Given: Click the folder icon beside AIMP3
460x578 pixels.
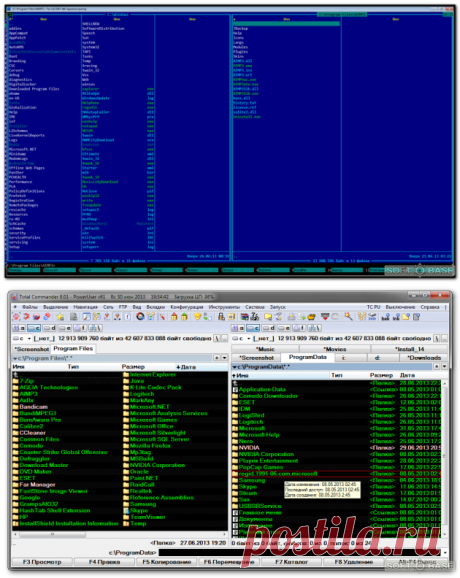Looking at the screenshot, I should (15, 394).
